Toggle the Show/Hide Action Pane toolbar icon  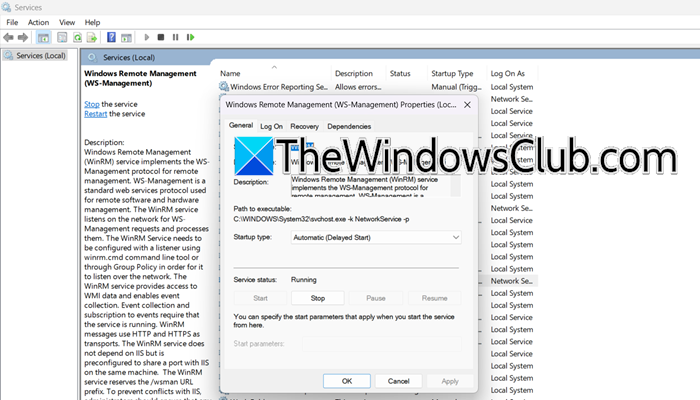126,38
